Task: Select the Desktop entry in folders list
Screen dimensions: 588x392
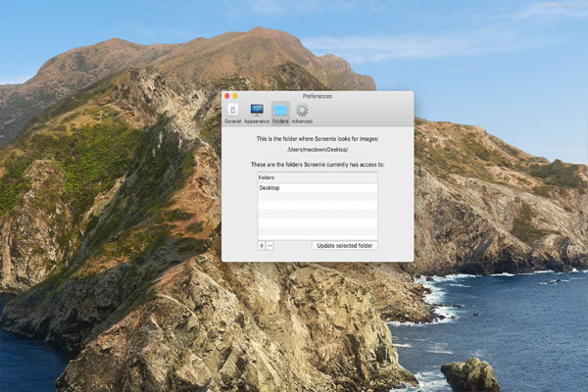Action: [269, 187]
